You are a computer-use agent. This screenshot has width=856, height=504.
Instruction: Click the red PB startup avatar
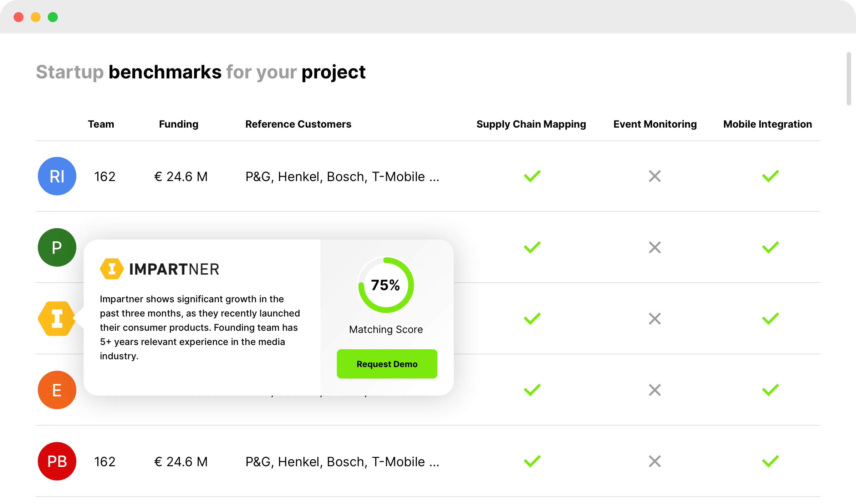[57, 461]
